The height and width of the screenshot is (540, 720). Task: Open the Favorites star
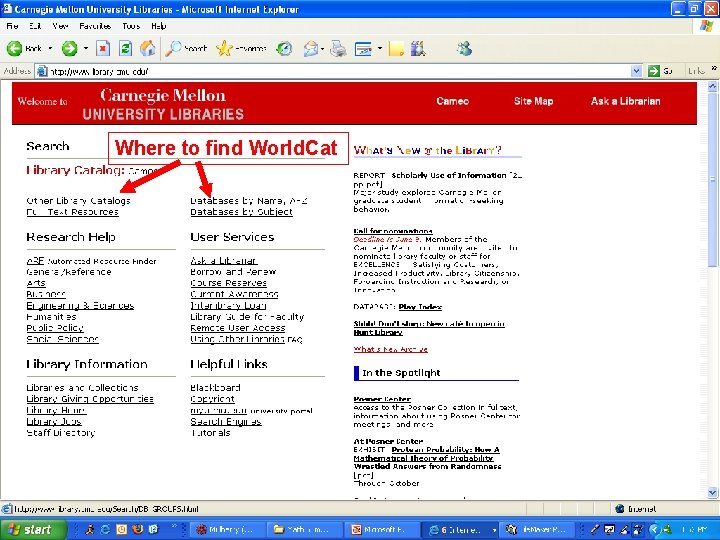click(x=241, y=48)
